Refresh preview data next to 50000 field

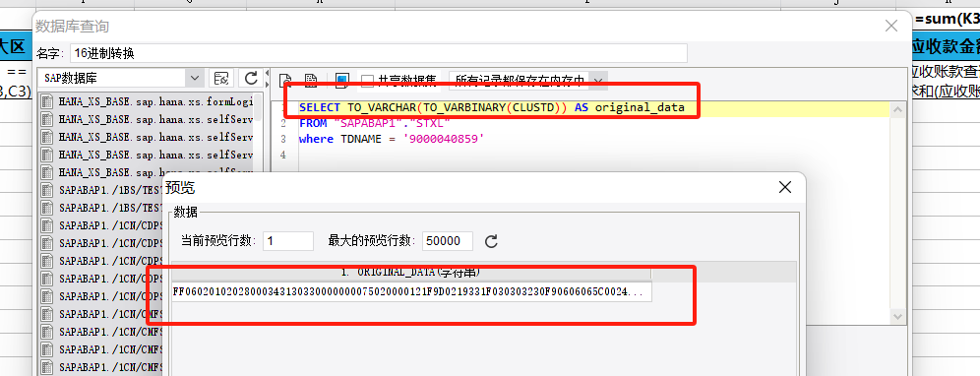click(491, 241)
